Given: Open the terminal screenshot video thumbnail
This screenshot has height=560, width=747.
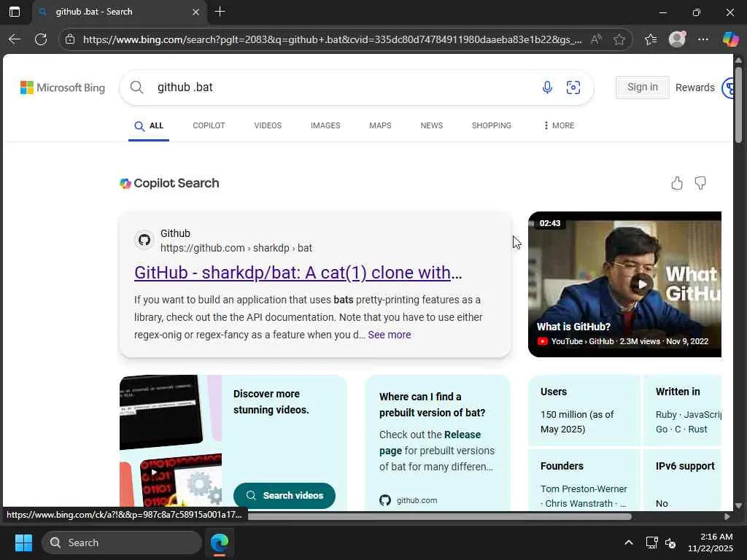Looking at the screenshot, I should click(x=160, y=411).
